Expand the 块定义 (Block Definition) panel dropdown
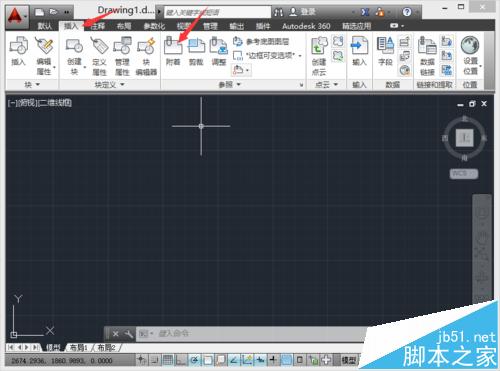Image resolution: width=500 pixels, height=371 pixels. click(x=122, y=85)
